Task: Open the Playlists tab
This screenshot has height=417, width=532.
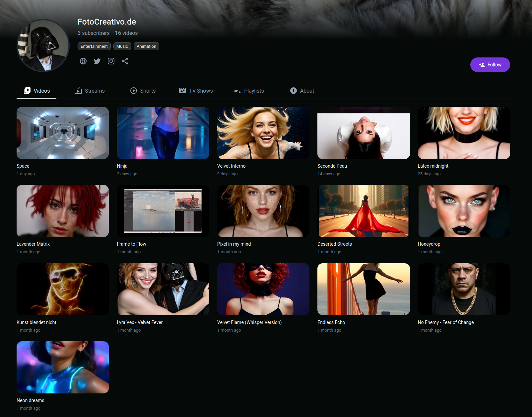Action: 249,91
